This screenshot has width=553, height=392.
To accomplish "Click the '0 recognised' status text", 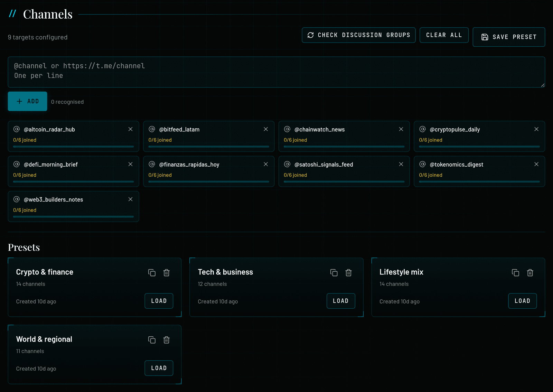I will 67,102.
